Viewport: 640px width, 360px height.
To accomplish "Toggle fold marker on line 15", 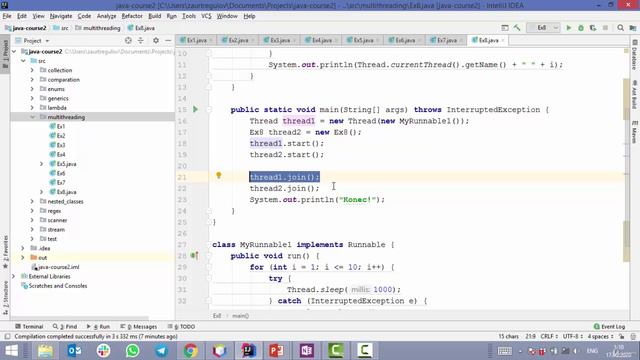I will (209, 109).
